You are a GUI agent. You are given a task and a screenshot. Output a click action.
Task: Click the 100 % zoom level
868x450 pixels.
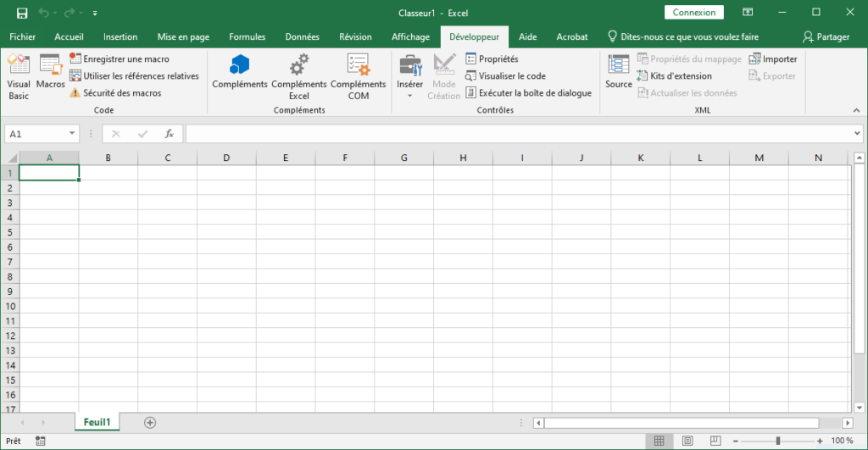pyautogui.click(x=842, y=441)
